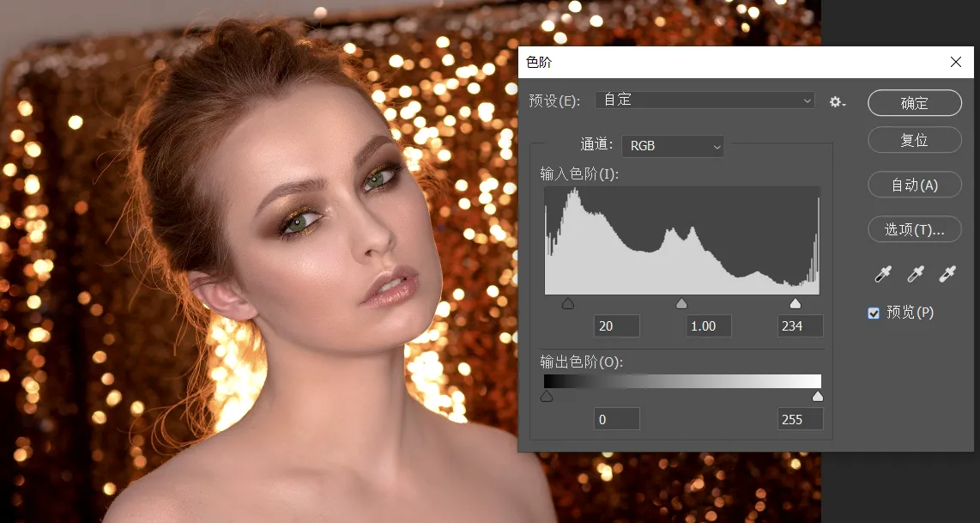The image size is (980, 523).
Task: Click the 自动(A) auto button
Action: coord(914,185)
